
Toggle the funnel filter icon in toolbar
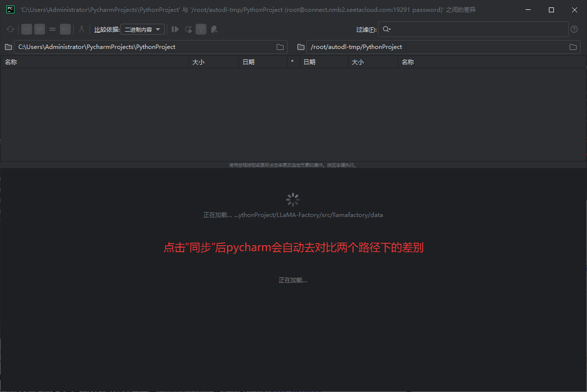click(201, 29)
